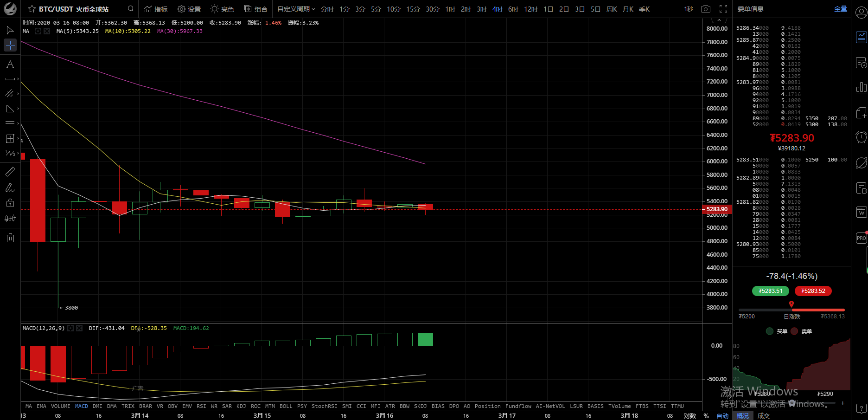Expand the 自定义周期 custom period dropdown

(x=296, y=9)
